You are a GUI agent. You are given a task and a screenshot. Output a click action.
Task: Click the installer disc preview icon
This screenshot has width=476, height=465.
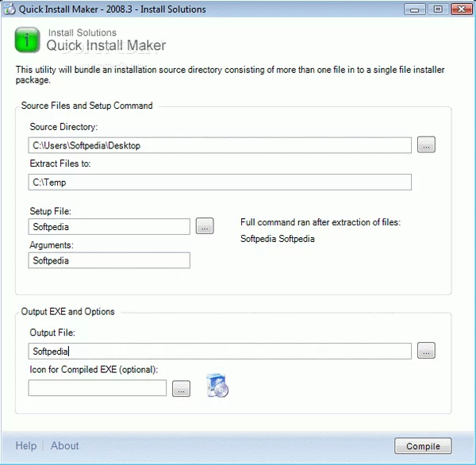(217, 385)
